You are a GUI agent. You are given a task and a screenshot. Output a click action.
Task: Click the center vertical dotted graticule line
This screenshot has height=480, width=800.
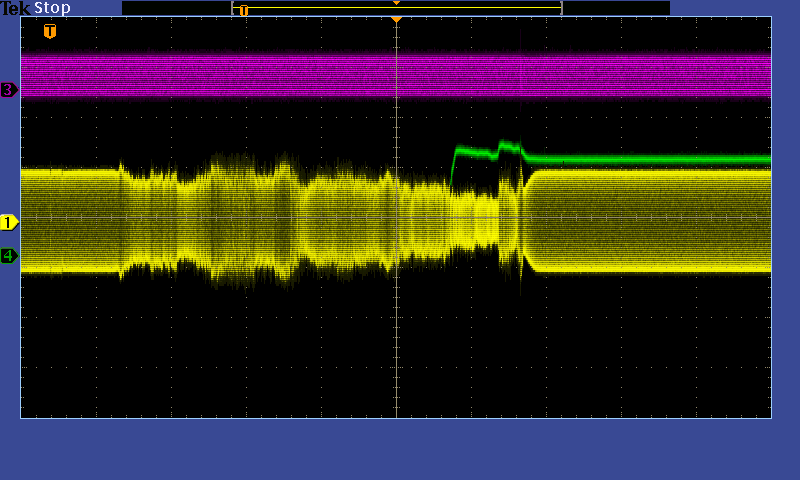tap(397, 340)
